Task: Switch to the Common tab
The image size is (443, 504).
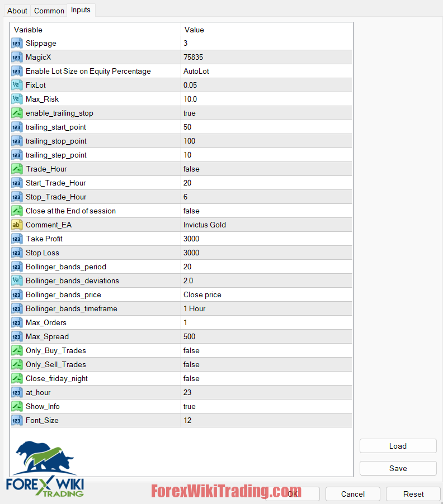Action: click(49, 11)
